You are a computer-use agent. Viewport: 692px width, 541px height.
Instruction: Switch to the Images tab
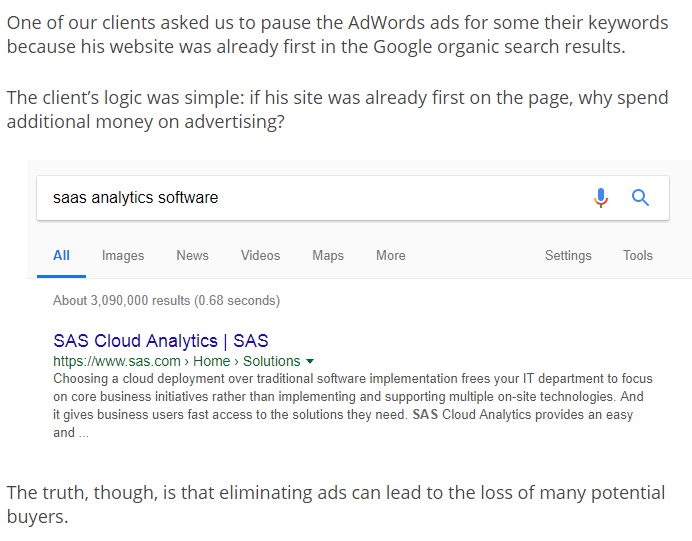coord(123,255)
